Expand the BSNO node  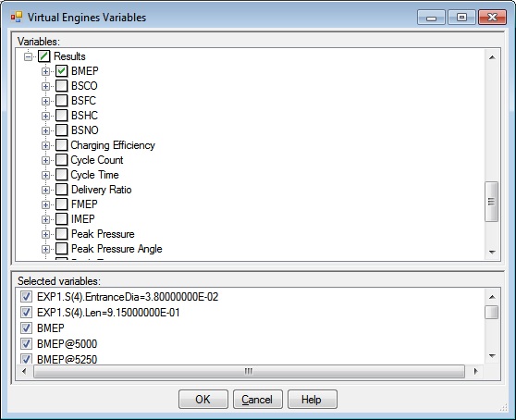pos(45,130)
